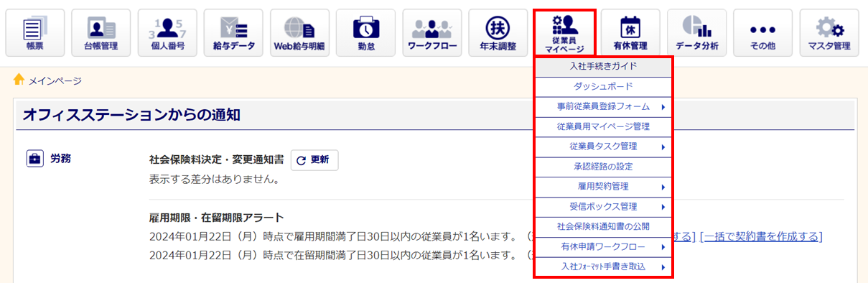Expand 有休申請ワークフロー submenu arrow
The width and height of the screenshot is (868, 283).
663,247
